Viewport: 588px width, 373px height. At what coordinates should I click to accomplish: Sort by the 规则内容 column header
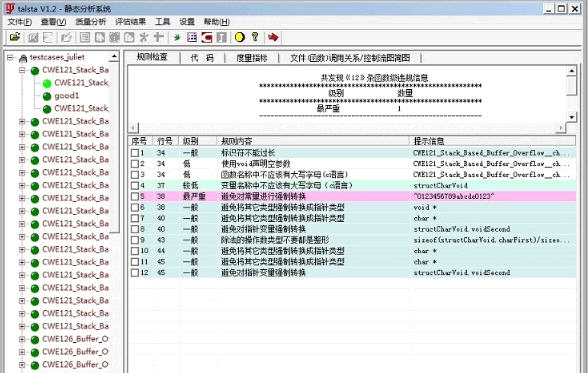tap(313, 141)
